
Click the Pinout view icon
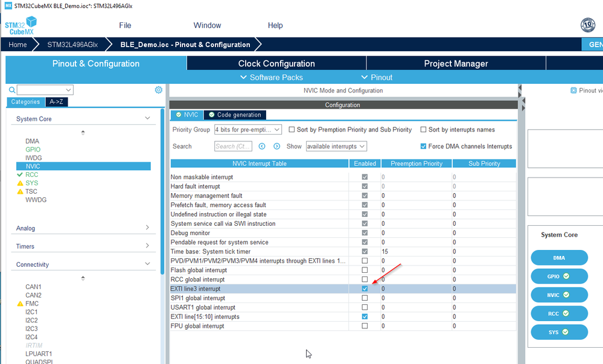tap(573, 91)
